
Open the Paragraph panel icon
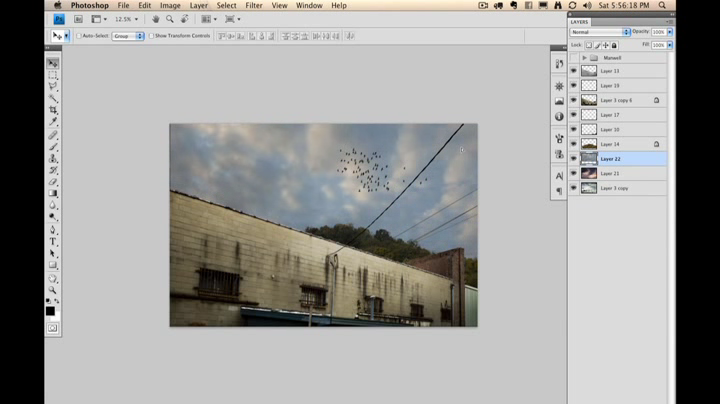coord(559,191)
